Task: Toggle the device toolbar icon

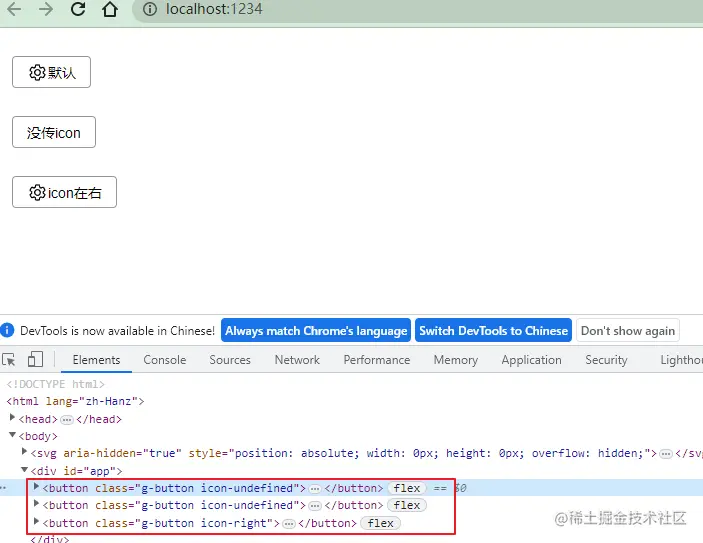Action: tap(35, 360)
